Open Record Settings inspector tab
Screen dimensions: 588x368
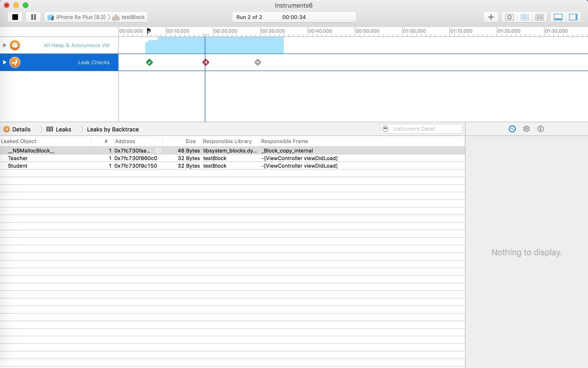pyautogui.click(x=512, y=129)
